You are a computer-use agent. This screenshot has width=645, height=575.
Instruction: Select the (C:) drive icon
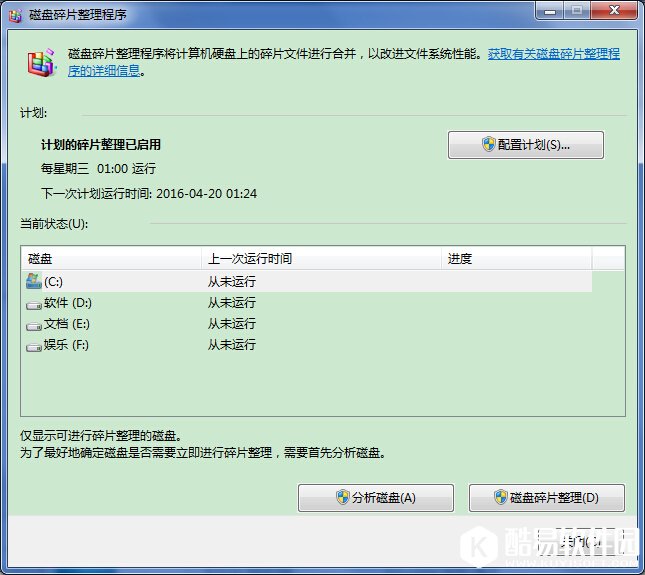coord(33,281)
